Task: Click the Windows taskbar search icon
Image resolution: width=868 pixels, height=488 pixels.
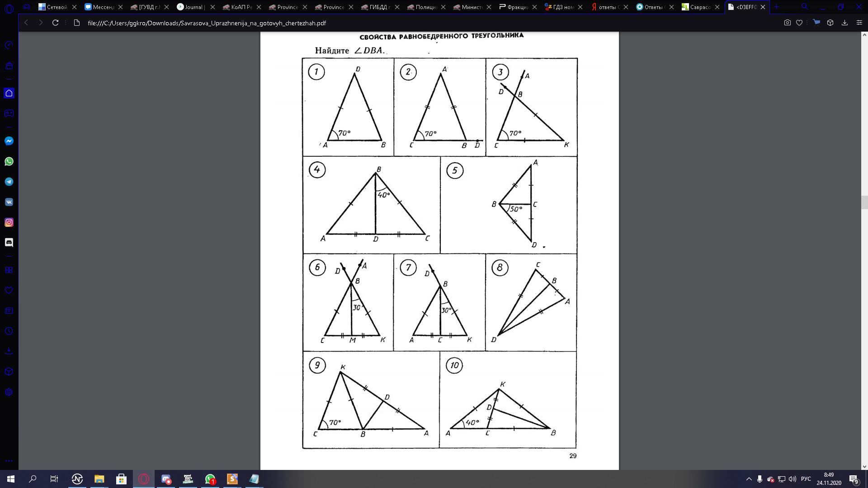Action: [32, 479]
